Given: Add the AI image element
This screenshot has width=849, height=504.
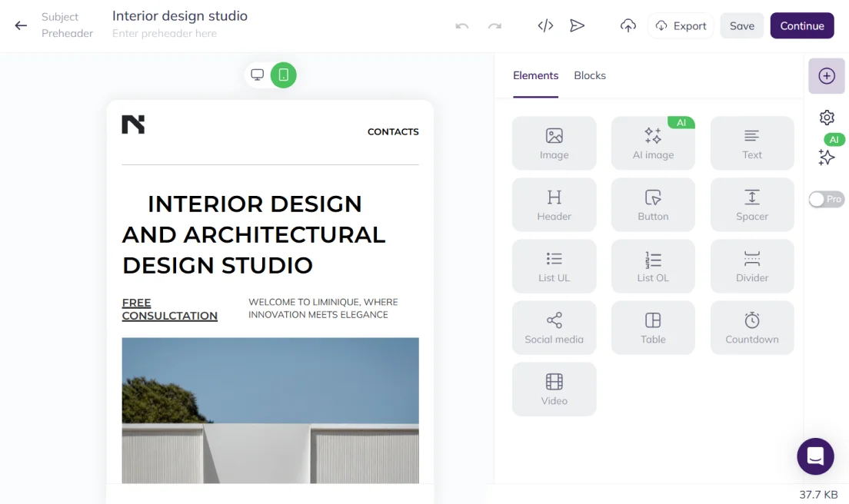Looking at the screenshot, I should (653, 144).
